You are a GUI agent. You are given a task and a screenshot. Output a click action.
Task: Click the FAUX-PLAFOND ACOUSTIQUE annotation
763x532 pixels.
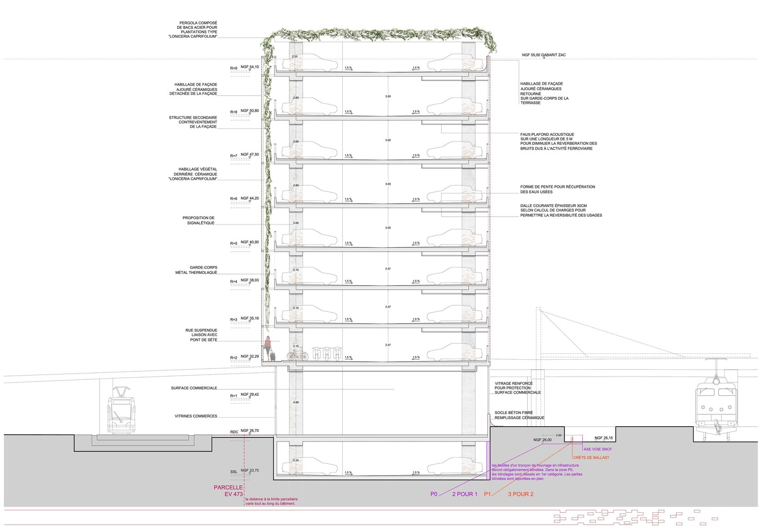[558, 142]
